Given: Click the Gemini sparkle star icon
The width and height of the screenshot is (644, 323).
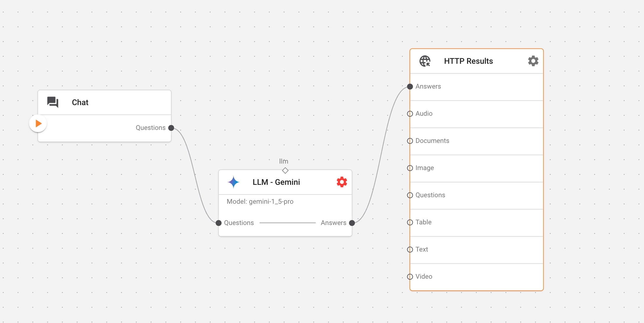Looking at the screenshot, I should 233,182.
